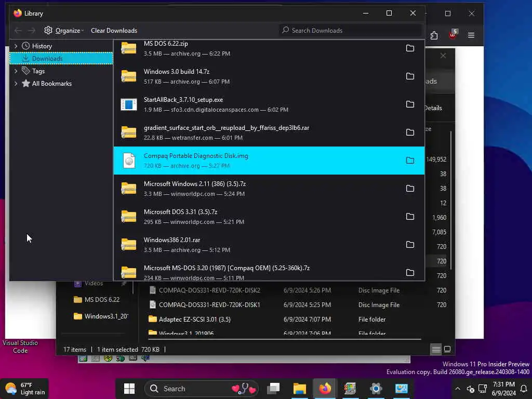Select COMPAQ-DOS331-REVD-720K-DISK2 file in Explorer
532x399 pixels.
209,290
